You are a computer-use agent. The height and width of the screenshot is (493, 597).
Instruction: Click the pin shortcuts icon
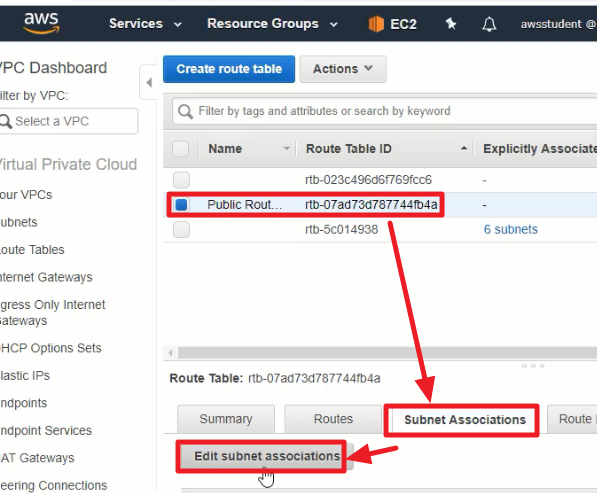click(451, 24)
